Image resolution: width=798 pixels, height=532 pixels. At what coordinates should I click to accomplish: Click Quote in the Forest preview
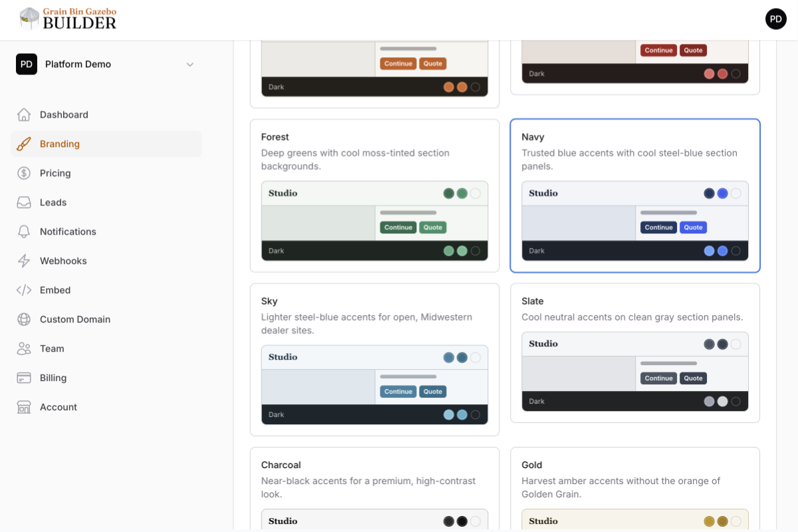pos(433,227)
